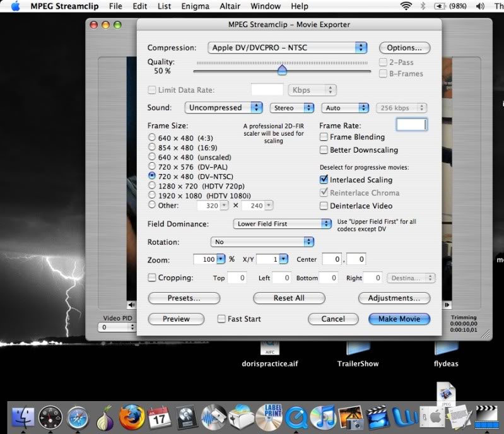Select the Other frame size radio
This screenshot has width=504, height=434.
[152, 205]
